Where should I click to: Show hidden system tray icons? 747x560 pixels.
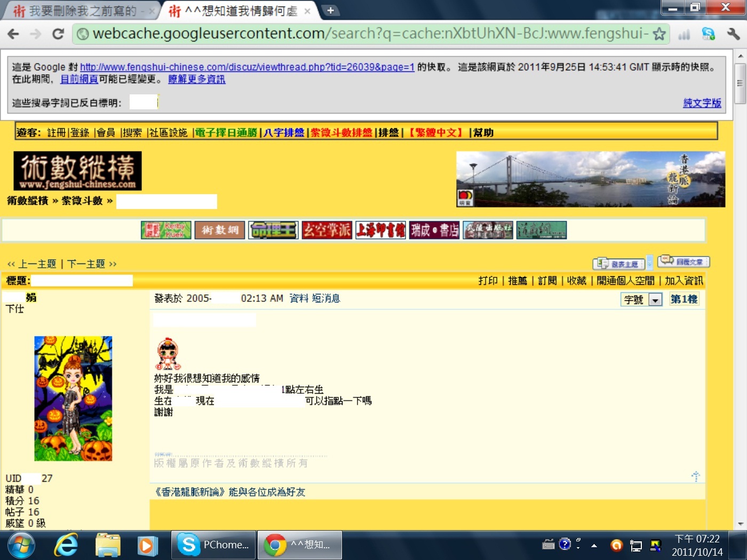[x=594, y=545]
